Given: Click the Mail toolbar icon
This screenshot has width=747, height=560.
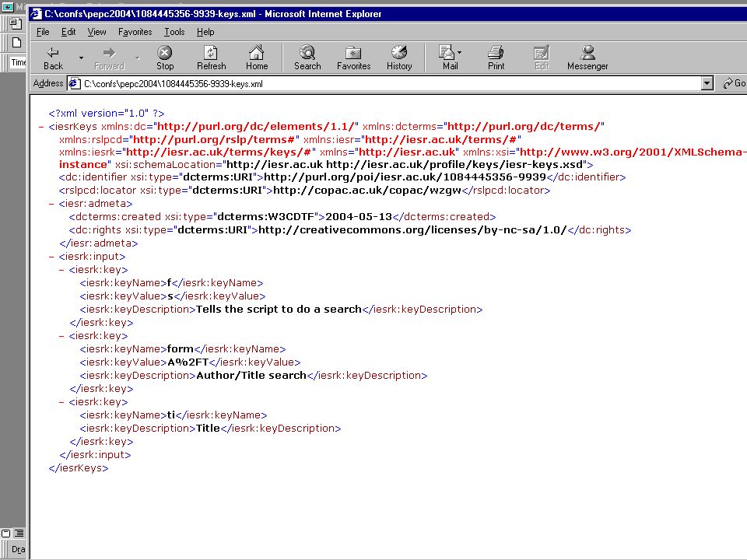Looking at the screenshot, I should point(448,58).
